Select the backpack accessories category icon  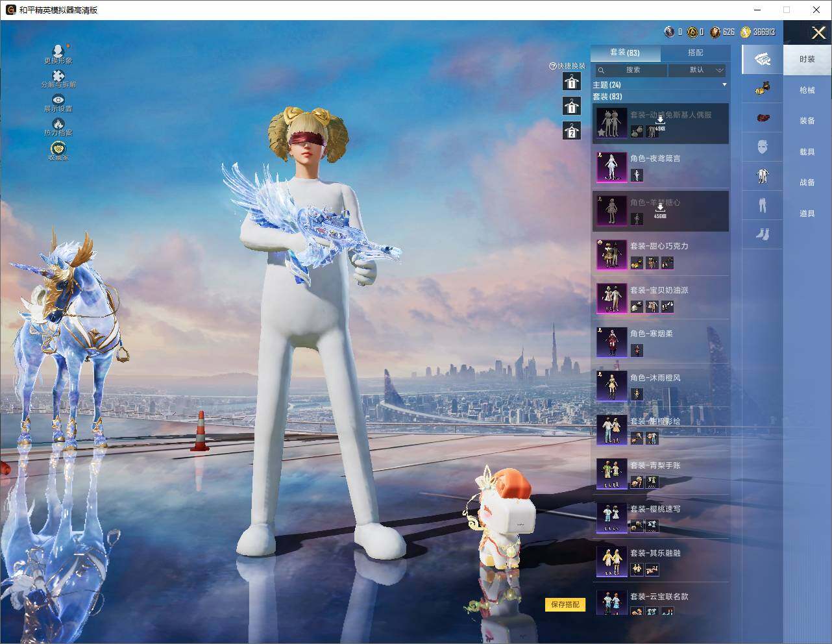pyautogui.click(x=763, y=118)
